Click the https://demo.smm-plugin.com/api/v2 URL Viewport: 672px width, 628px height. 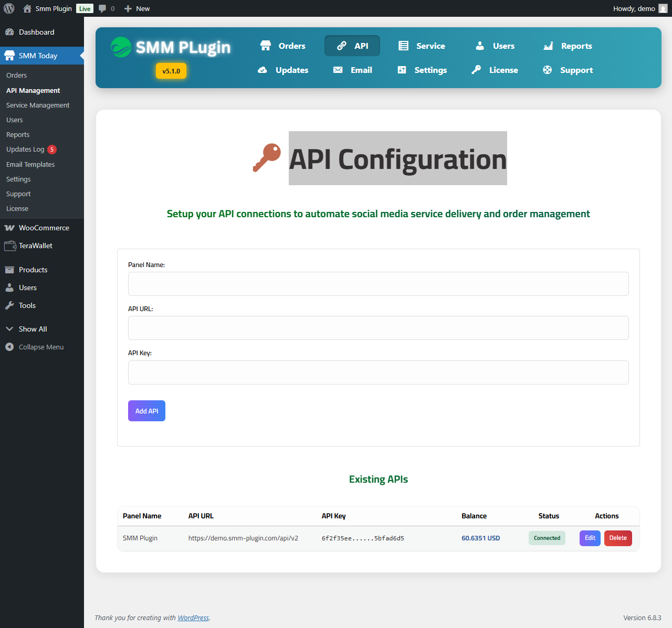(x=243, y=538)
